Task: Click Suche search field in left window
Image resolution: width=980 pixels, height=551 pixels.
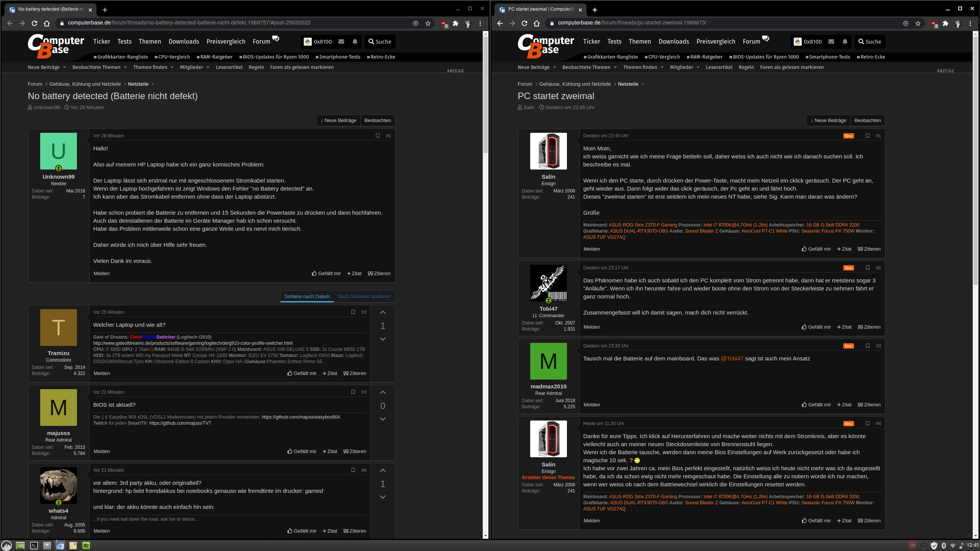Action: [380, 42]
